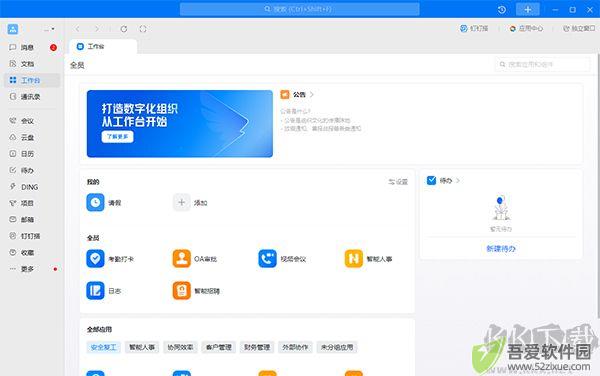
Task: Select the 协同效率 category tab
Action: click(x=180, y=347)
